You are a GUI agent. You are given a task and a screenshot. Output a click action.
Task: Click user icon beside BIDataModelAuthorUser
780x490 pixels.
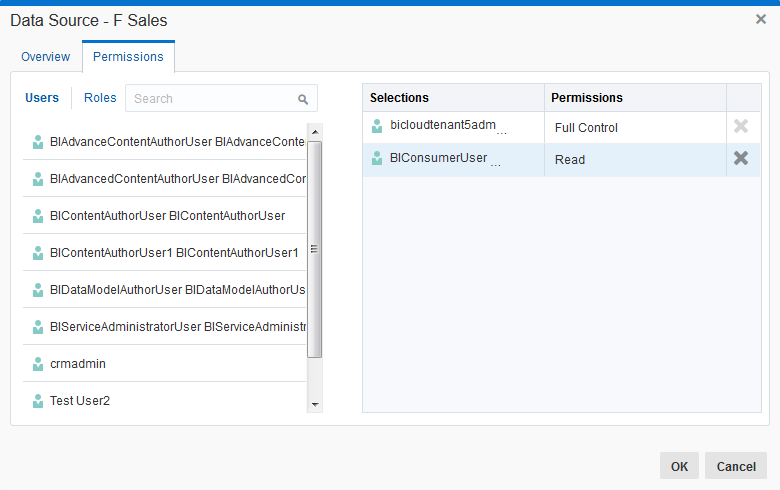pos(38,290)
